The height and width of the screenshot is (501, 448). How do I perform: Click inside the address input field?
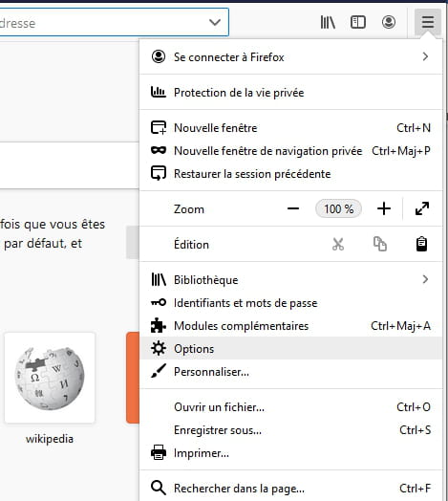[102, 22]
